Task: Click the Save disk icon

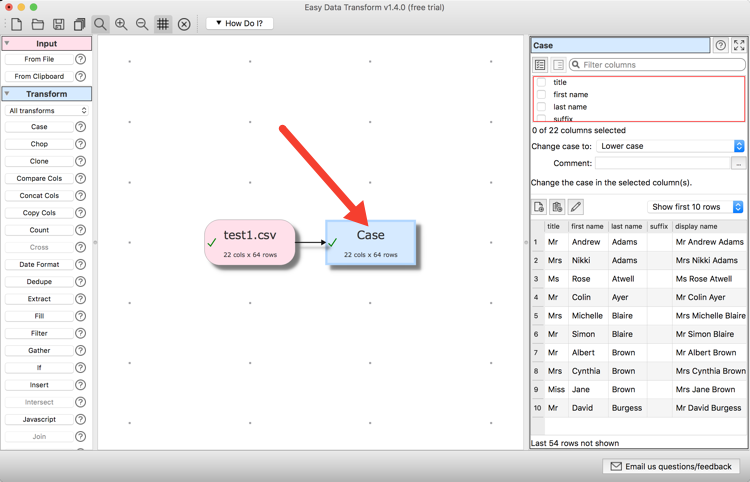Action: (58, 24)
